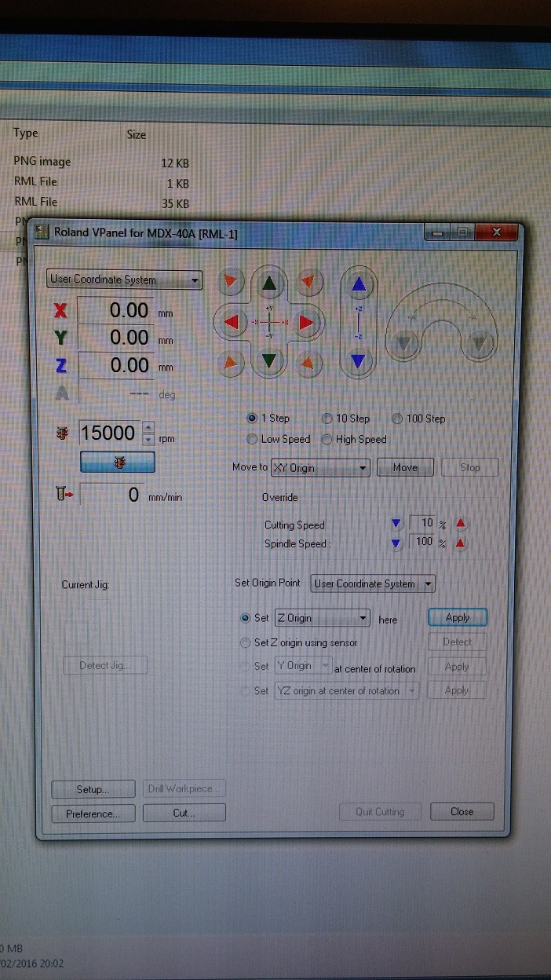
Task: Click the Y coordinate value field
Action: (116, 338)
